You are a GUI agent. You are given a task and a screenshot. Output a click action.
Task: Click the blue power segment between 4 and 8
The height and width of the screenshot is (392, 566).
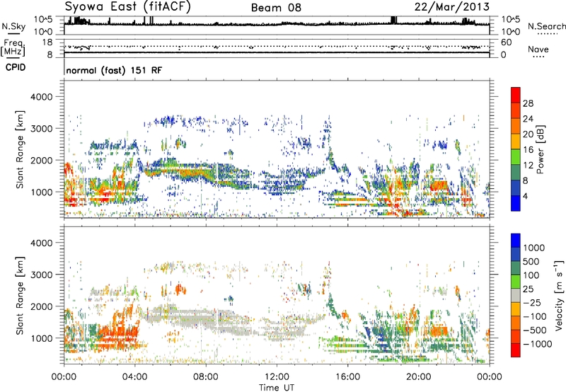pyautogui.click(x=516, y=188)
